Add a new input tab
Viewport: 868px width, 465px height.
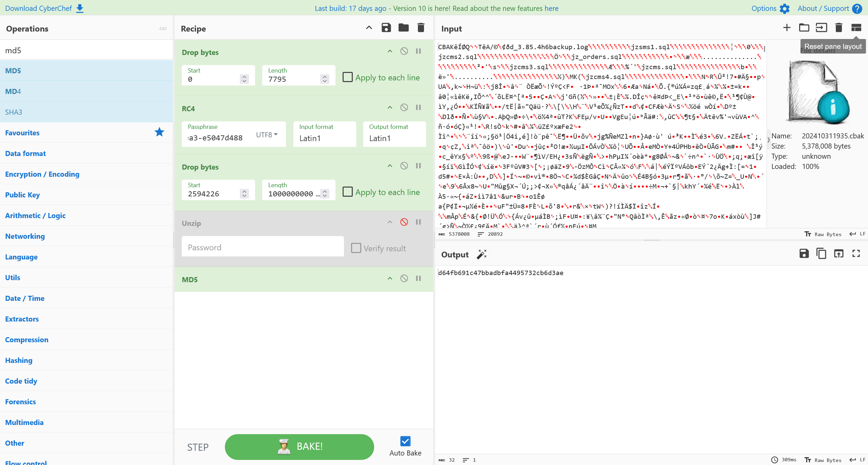click(787, 28)
